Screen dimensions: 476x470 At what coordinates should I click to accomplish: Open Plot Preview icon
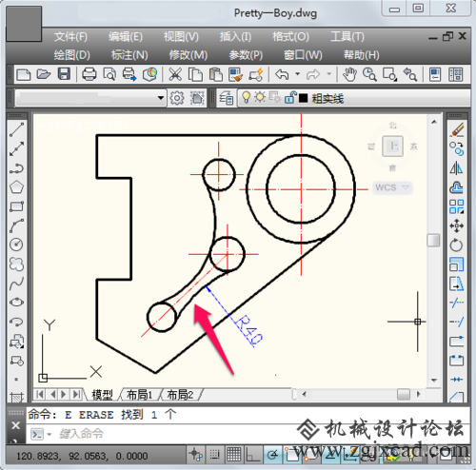[x=109, y=75]
